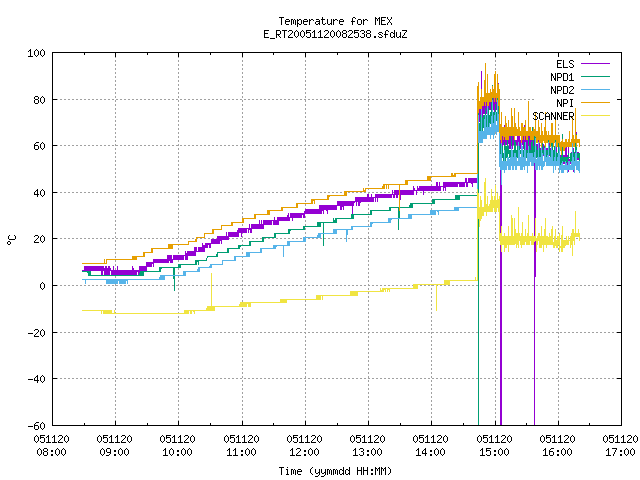This screenshot has width=640, height=480.
Task: Click the 11:00 x-axis time label
Action: click(241, 452)
